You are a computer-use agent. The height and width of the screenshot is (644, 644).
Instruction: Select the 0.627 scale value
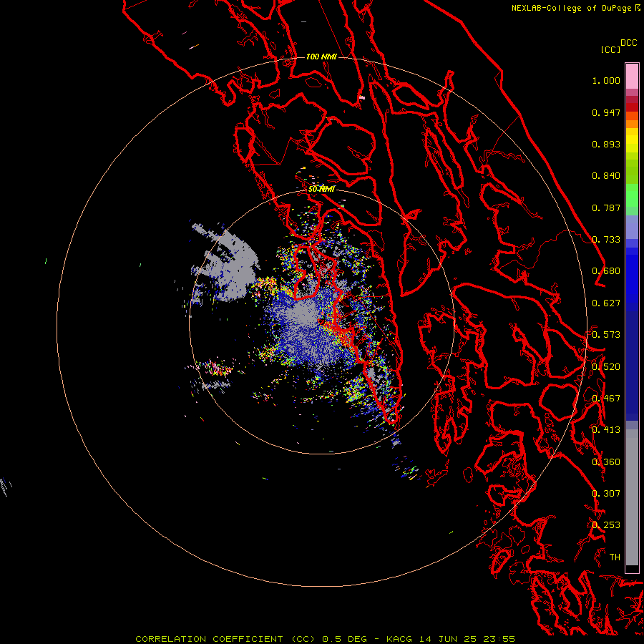pyautogui.click(x=606, y=303)
